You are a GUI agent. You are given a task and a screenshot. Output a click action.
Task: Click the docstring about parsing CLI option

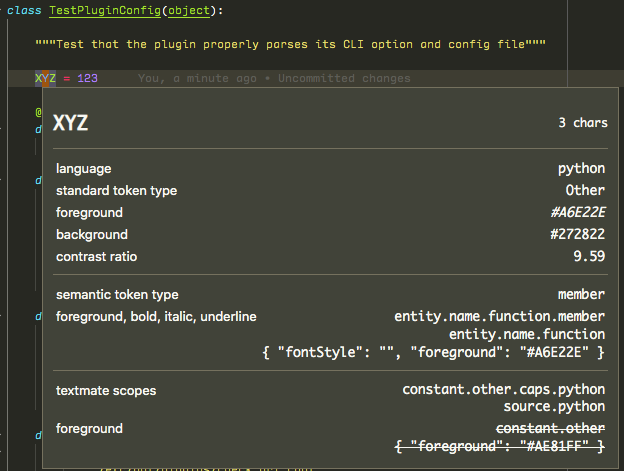click(291, 44)
